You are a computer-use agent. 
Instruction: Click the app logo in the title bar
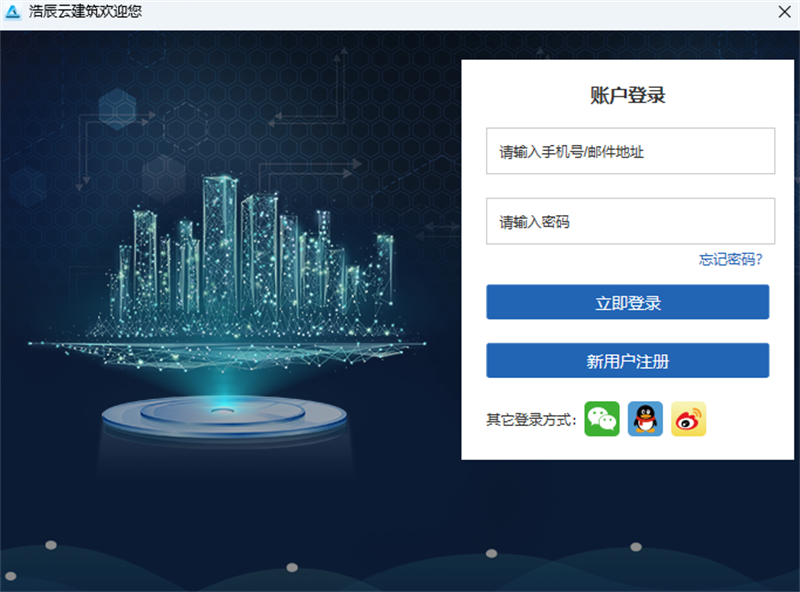click(x=13, y=12)
